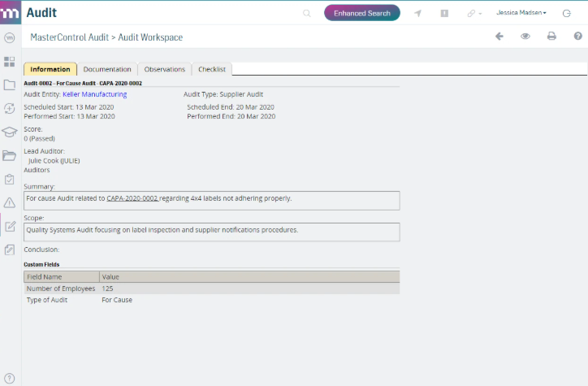Open the Keller Manufacturing link
Viewport: 588px width, 386px height.
click(x=94, y=94)
